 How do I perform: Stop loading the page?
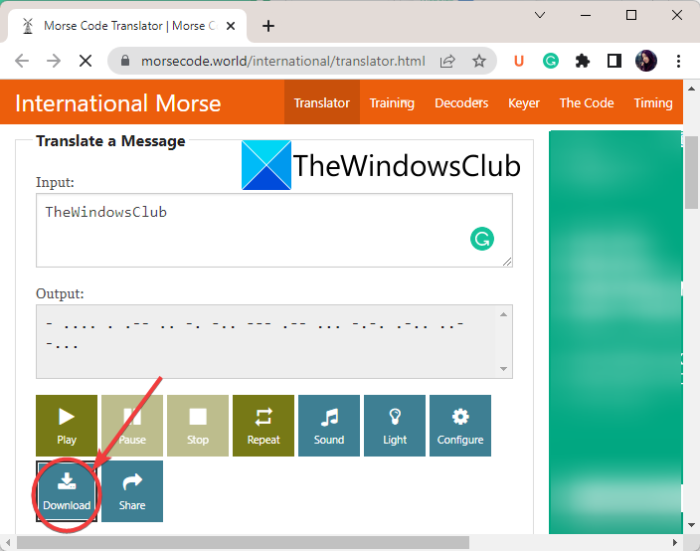coord(85,61)
